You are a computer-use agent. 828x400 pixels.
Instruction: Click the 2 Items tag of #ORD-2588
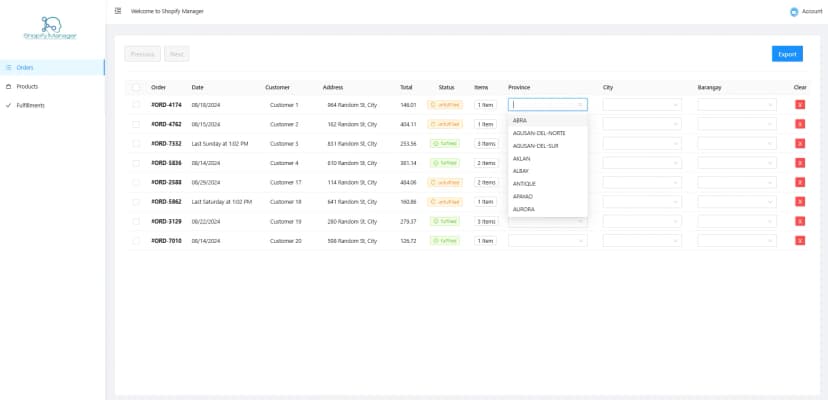click(485, 182)
